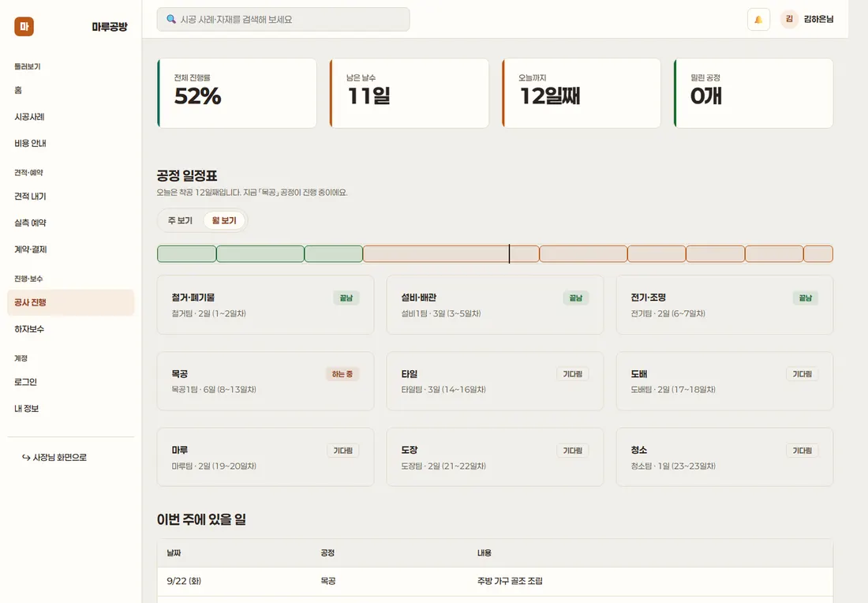Screen dimensions: 868x603
Task: Switch schedule to 주 보기
Action: click(180, 220)
